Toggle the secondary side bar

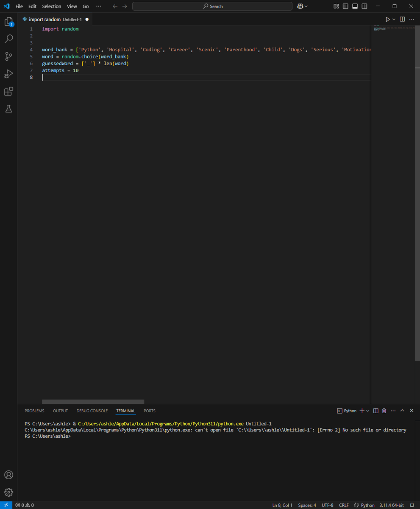(x=364, y=6)
